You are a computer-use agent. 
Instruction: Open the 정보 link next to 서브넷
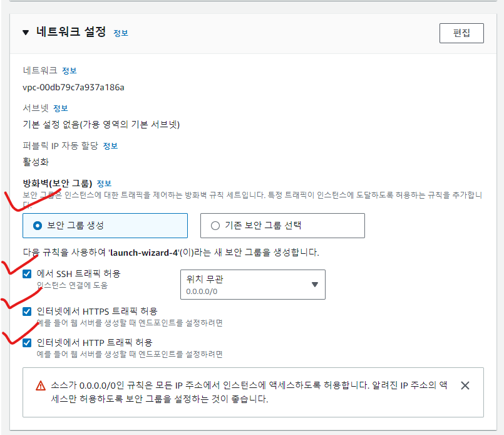point(61,108)
